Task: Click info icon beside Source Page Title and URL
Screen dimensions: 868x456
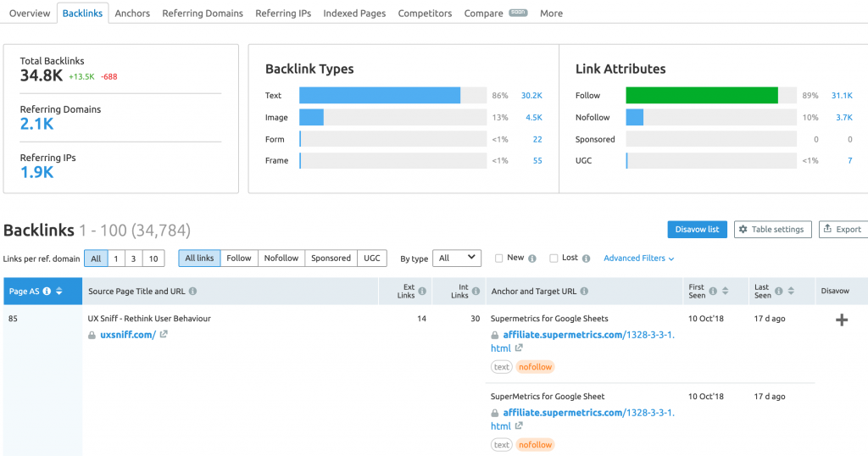Action: point(192,291)
